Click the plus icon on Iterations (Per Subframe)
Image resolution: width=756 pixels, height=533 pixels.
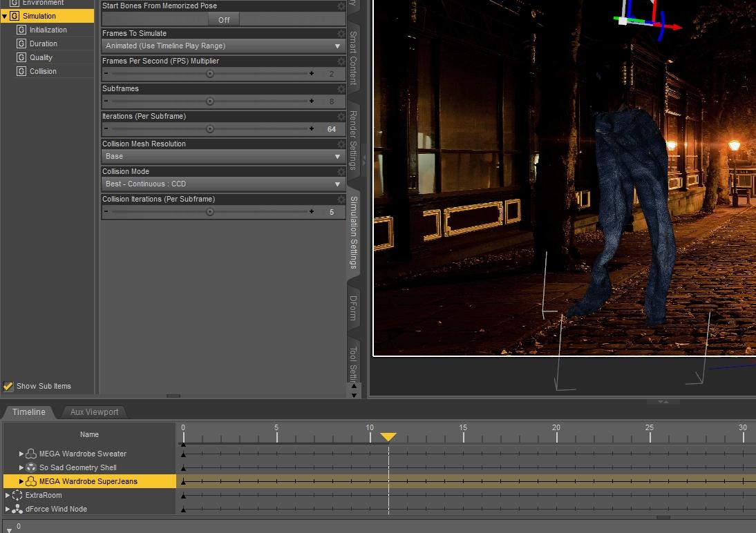click(312, 128)
